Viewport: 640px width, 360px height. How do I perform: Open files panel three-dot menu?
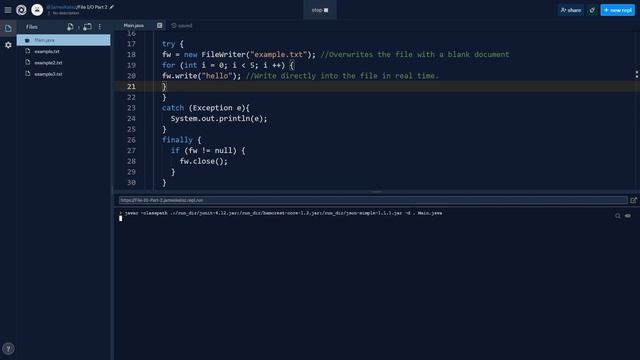[100, 27]
